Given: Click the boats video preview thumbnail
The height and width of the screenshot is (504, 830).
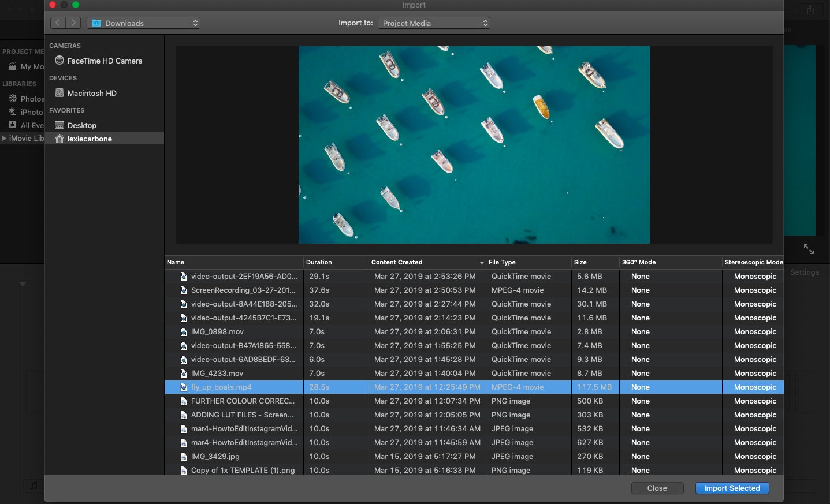Looking at the screenshot, I should [x=474, y=145].
